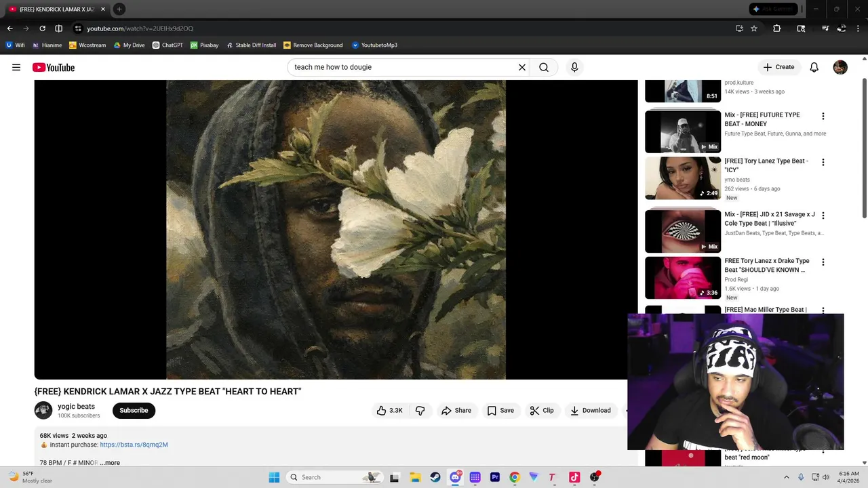Image resolution: width=868 pixels, height=488 pixels.
Task: Open options for Future Type Beat mix
Action: (x=823, y=117)
